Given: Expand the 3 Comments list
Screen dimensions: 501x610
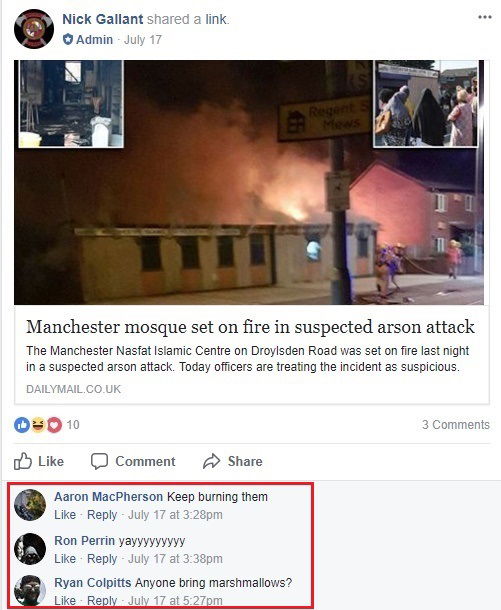Looking at the screenshot, I should (456, 424).
